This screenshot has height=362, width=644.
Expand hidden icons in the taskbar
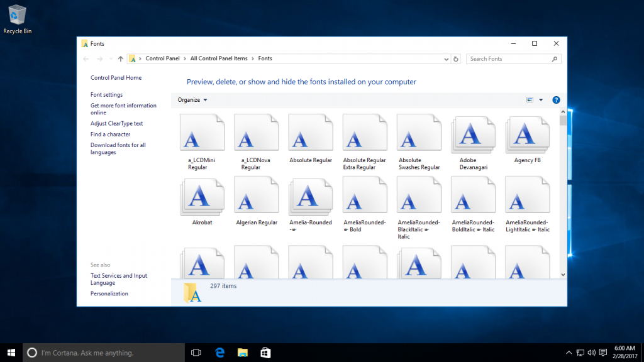point(568,352)
